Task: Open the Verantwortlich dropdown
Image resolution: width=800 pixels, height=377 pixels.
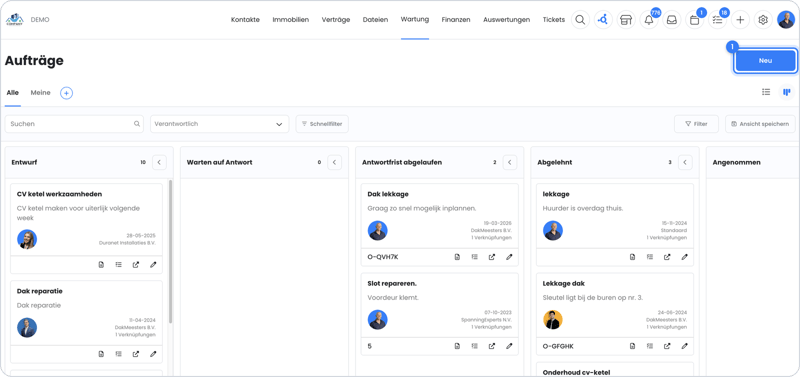Action: point(219,124)
